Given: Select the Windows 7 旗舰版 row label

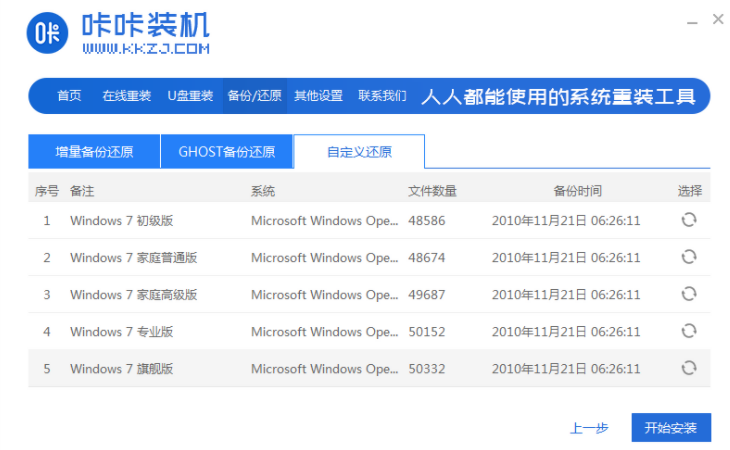Looking at the screenshot, I should coord(122,369).
